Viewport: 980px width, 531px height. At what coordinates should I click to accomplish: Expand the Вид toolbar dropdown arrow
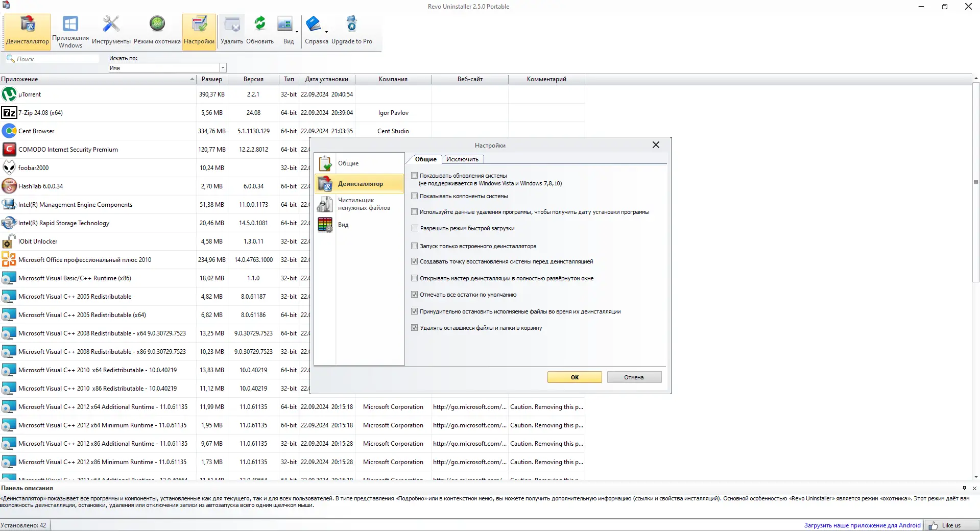297,32
